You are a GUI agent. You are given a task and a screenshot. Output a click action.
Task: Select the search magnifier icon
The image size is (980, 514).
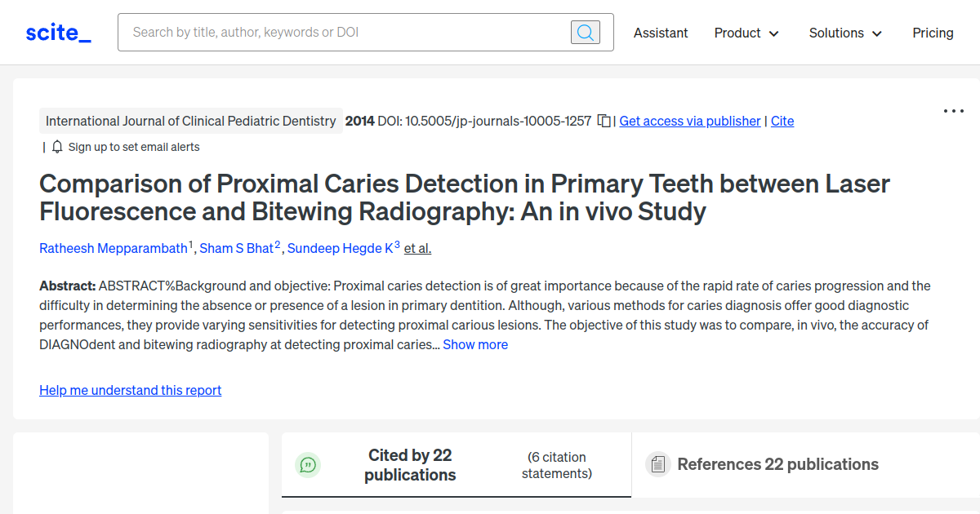click(x=585, y=32)
